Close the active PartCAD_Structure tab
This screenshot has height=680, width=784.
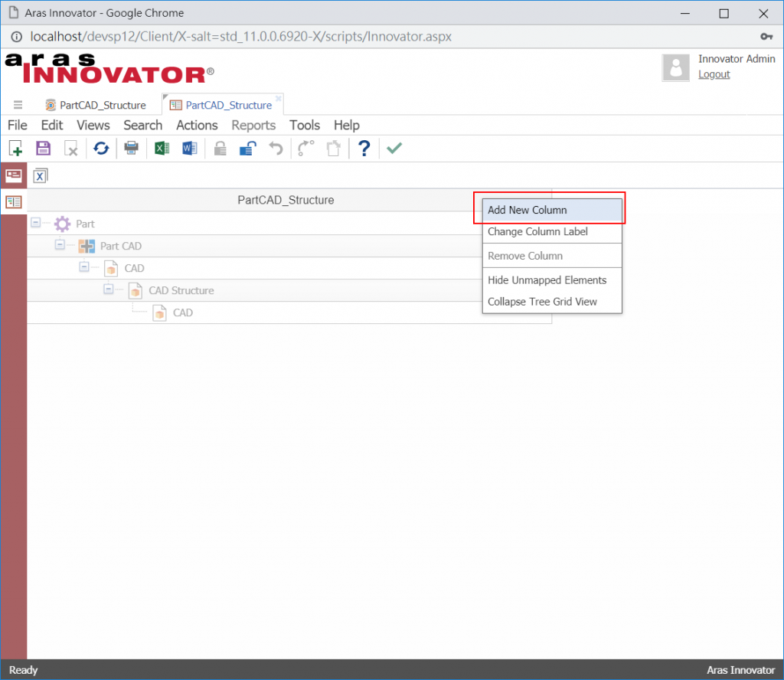[x=279, y=99]
